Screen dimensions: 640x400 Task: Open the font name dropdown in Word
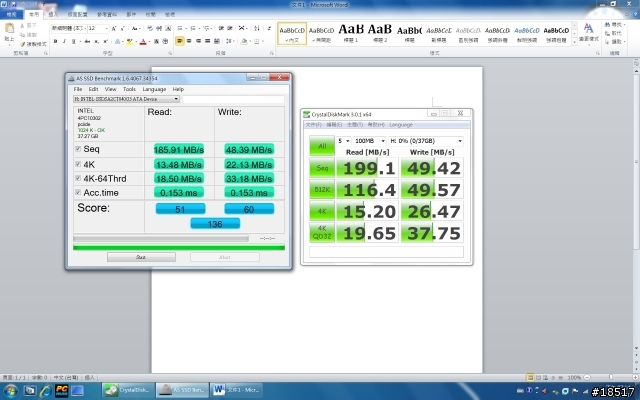[x=85, y=28]
